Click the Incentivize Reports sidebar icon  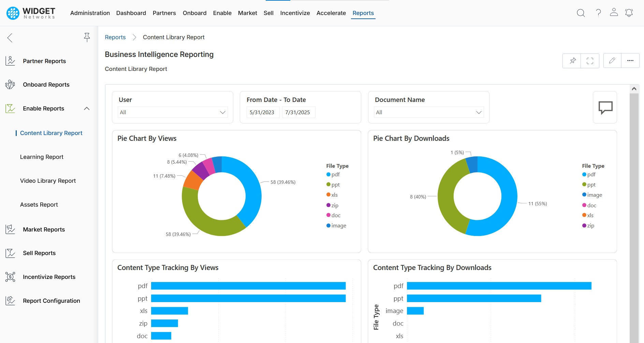point(10,277)
